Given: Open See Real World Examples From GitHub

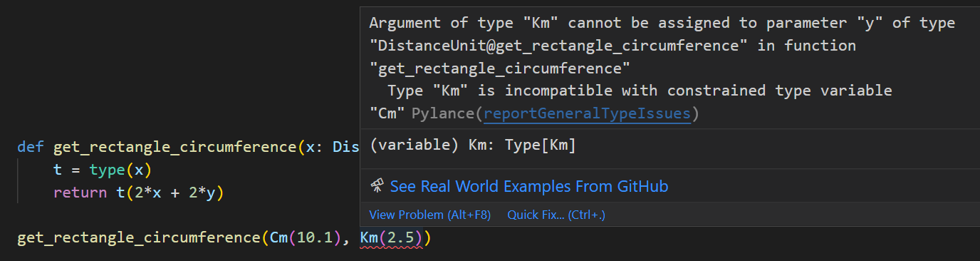Looking at the screenshot, I should pyautogui.click(x=529, y=187).
